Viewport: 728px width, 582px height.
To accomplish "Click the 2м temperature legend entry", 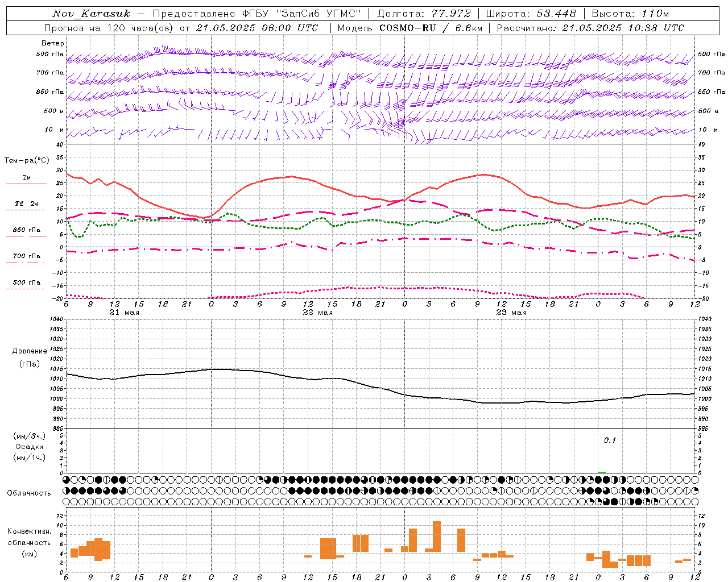I will (27, 178).
